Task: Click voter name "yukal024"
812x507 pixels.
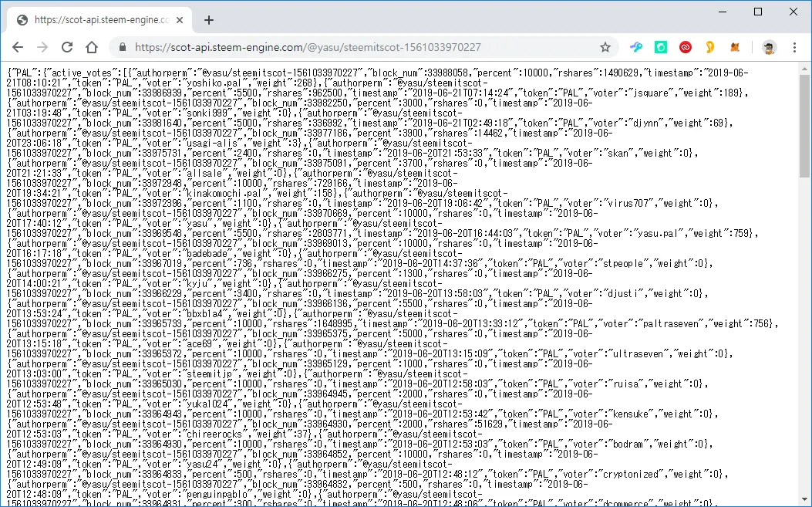Action: pyautogui.click(x=206, y=404)
